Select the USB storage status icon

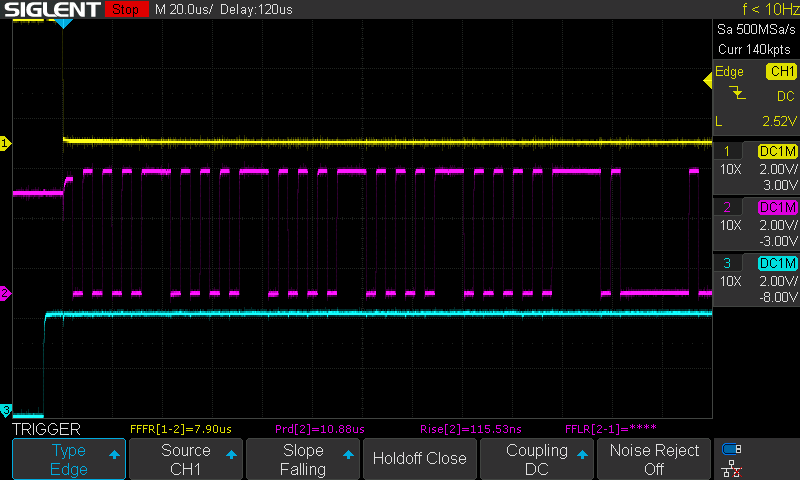pos(732,449)
